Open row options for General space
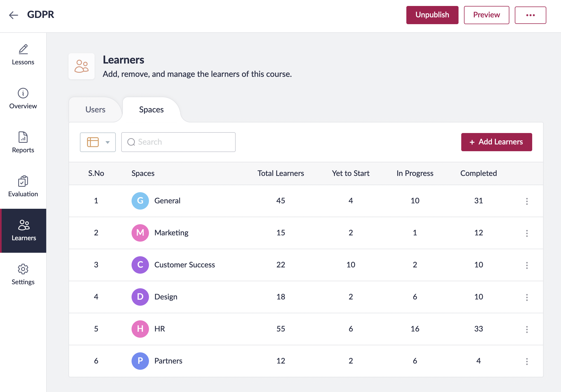Image resolution: width=561 pixels, height=392 pixels. pos(526,201)
